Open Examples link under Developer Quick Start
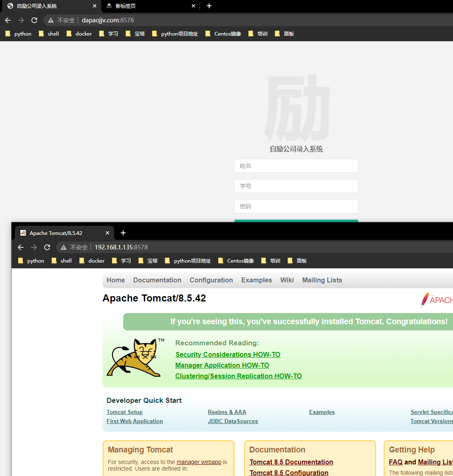 [x=322, y=412]
